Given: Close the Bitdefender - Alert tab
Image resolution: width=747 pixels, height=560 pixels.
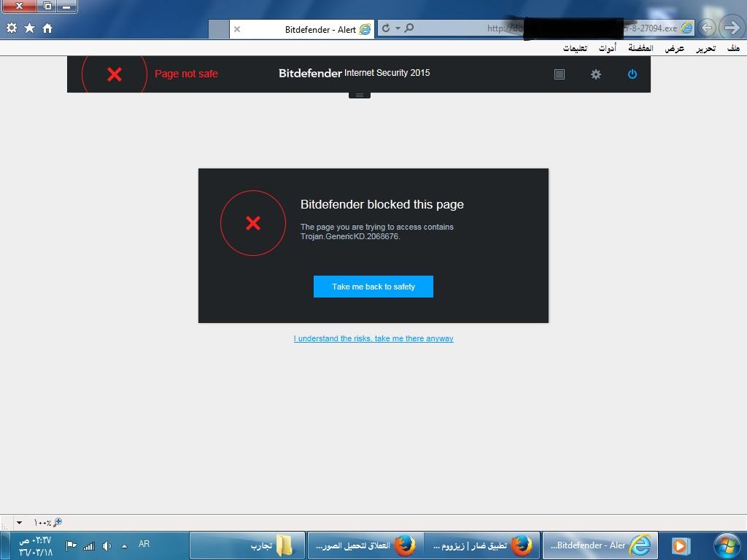Looking at the screenshot, I should point(237,29).
